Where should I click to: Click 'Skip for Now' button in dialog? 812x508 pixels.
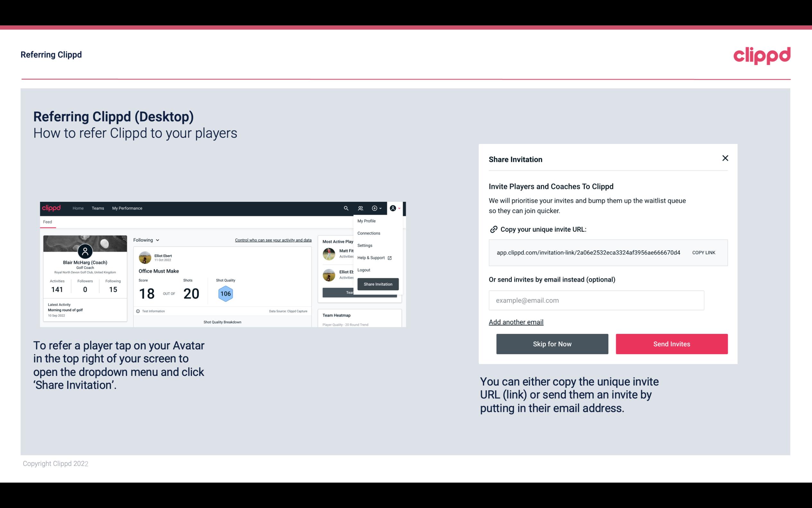pos(552,343)
